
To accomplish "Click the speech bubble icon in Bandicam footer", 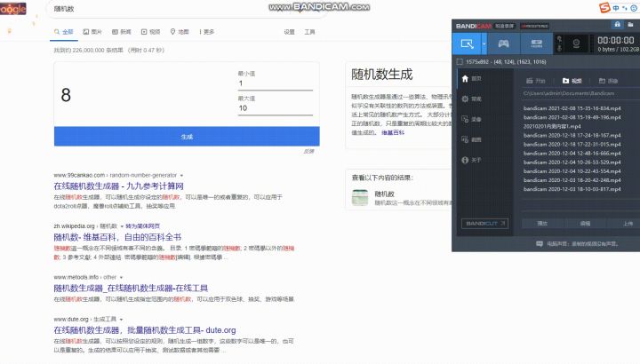I will coord(540,244).
